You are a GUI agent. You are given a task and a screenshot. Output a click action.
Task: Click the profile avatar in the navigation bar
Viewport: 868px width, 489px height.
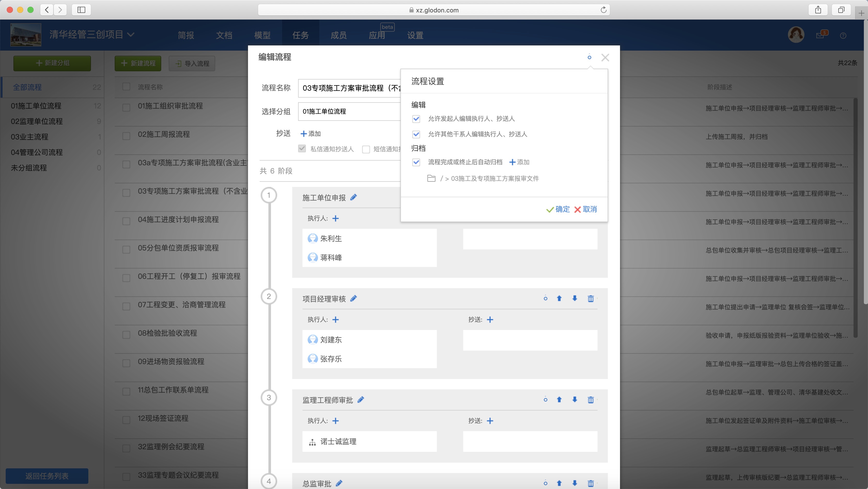(x=796, y=35)
